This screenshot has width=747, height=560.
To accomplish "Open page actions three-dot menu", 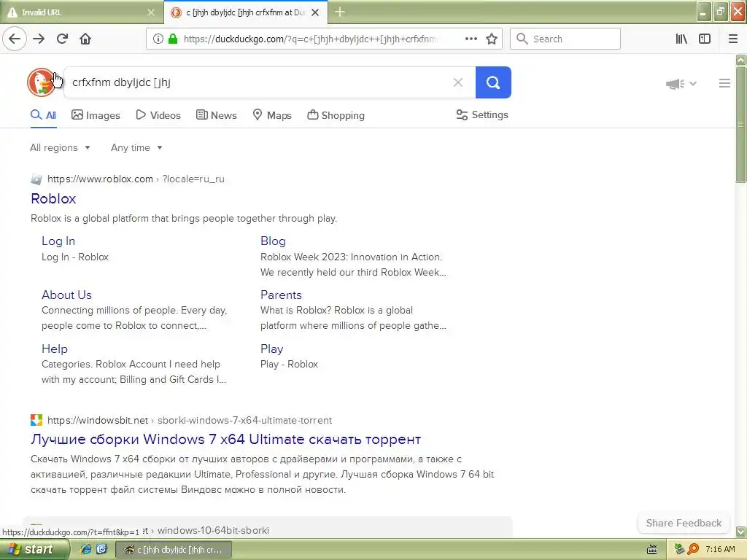I will 471,39.
